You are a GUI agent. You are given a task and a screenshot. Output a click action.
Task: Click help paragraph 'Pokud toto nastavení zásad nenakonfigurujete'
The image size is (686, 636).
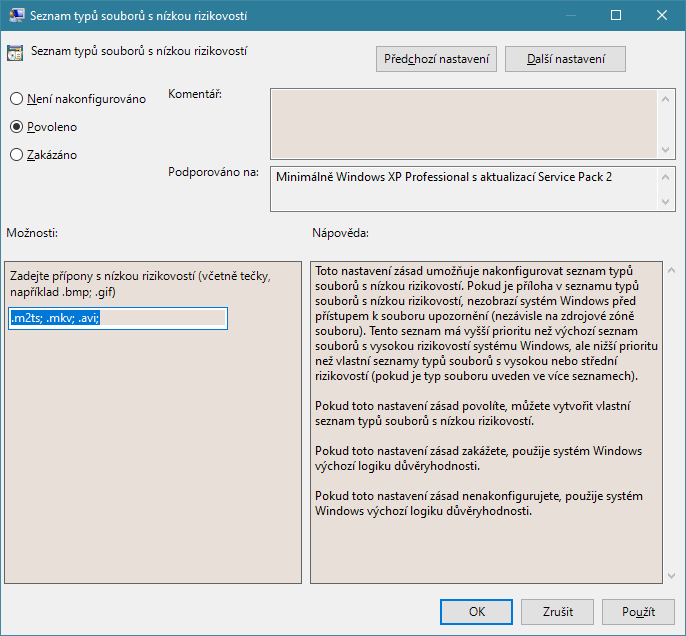pyautogui.click(x=479, y=503)
